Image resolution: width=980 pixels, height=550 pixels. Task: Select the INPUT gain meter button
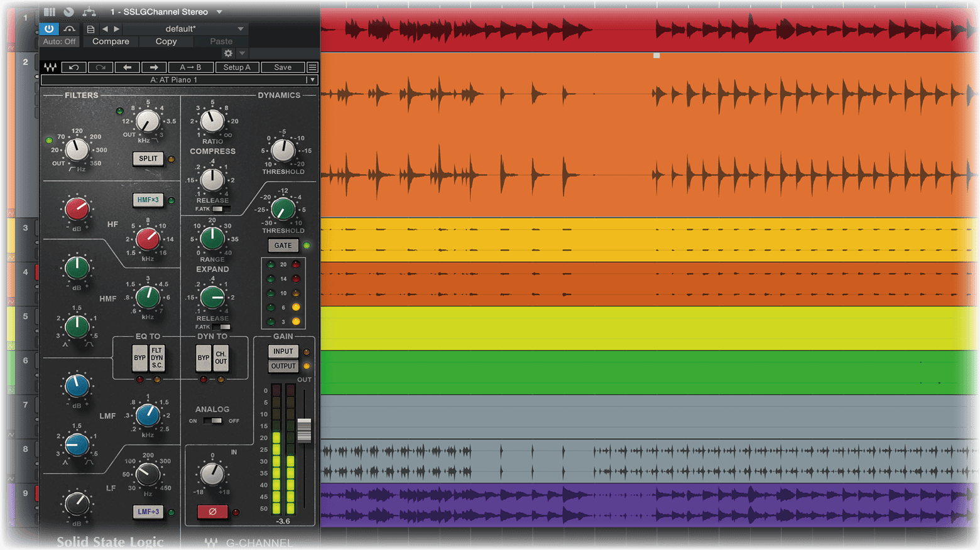click(283, 352)
